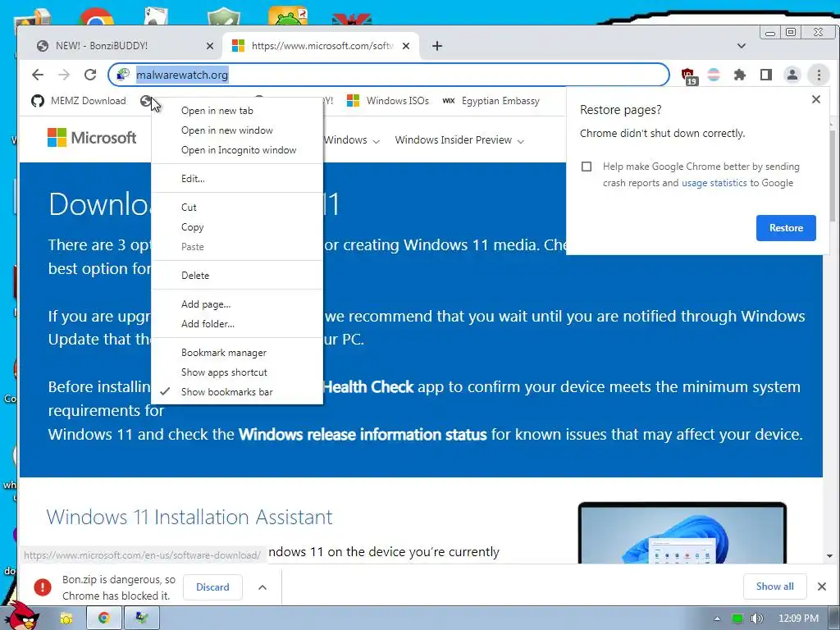
Task: Close the Restore pages popup
Action: pos(816,99)
